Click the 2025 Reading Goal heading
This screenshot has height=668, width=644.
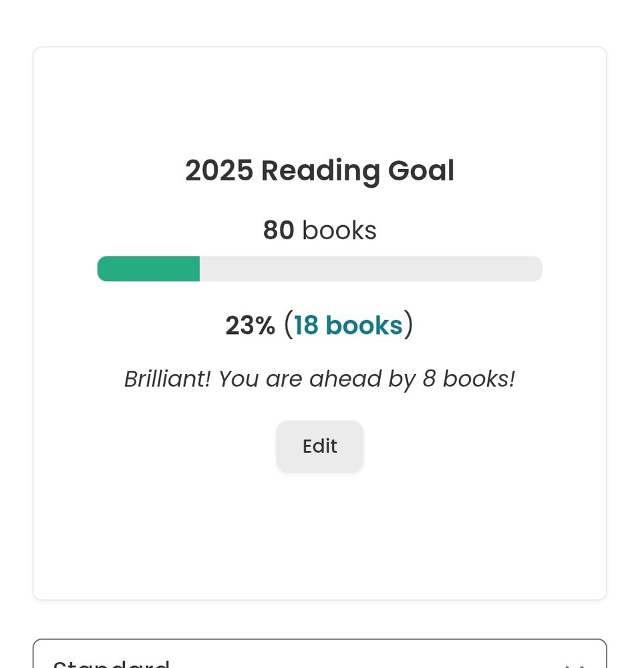tap(319, 170)
